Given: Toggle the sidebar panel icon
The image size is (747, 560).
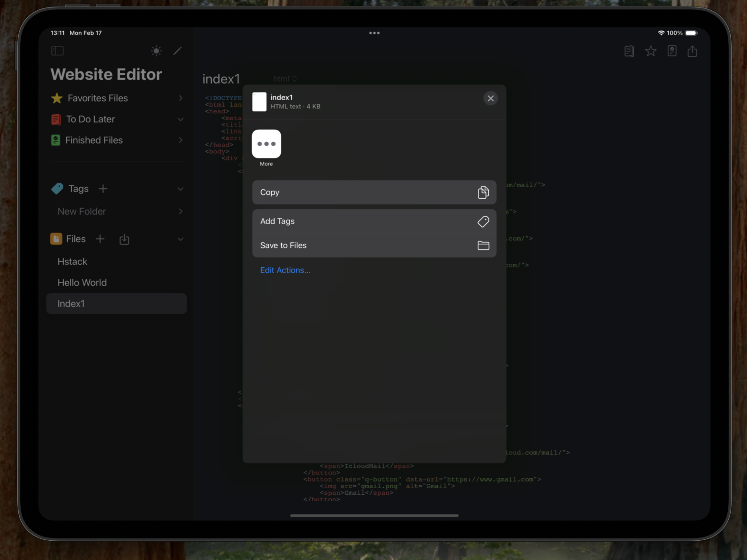Looking at the screenshot, I should pos(57,51).
